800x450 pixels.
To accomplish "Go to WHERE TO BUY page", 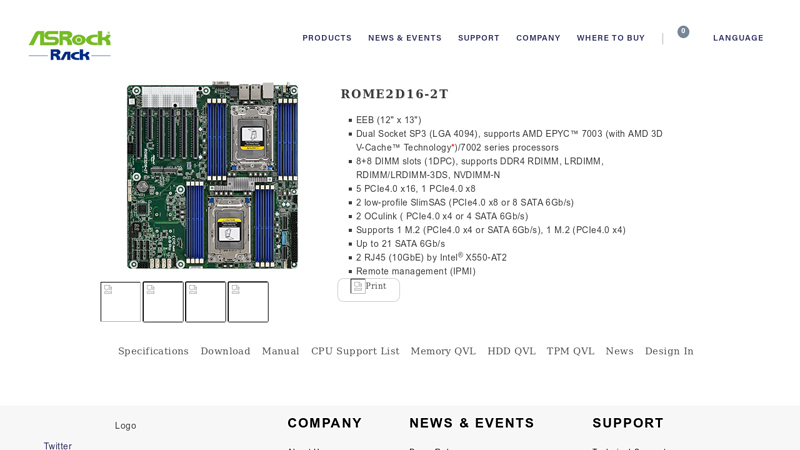I will [610, 38].
